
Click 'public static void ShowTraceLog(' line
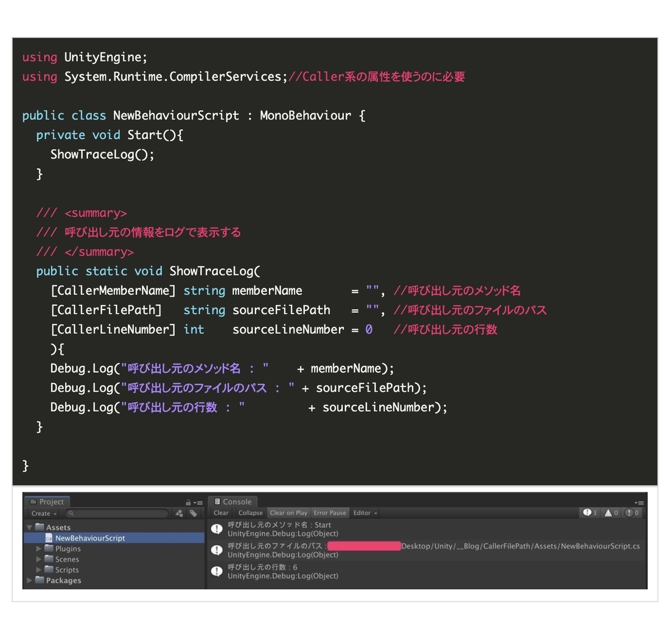coord(148,271)
